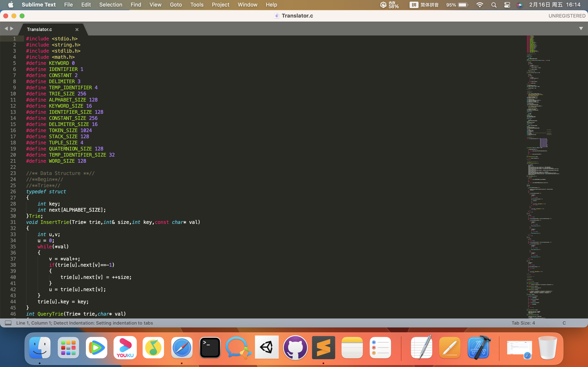
Task: Select the Tools menu item
Action: coord(196,5)
